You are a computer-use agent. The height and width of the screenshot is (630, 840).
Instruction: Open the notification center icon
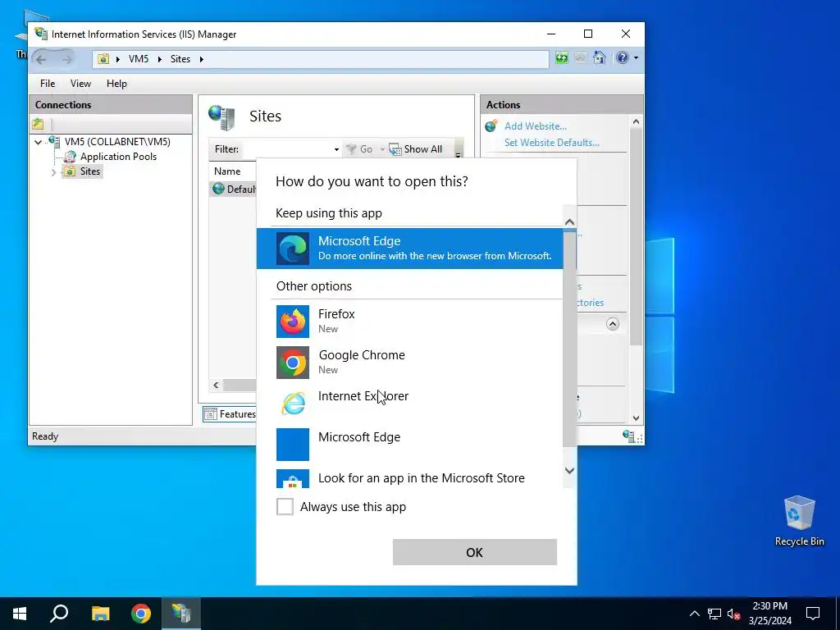[x=813, y=614]
